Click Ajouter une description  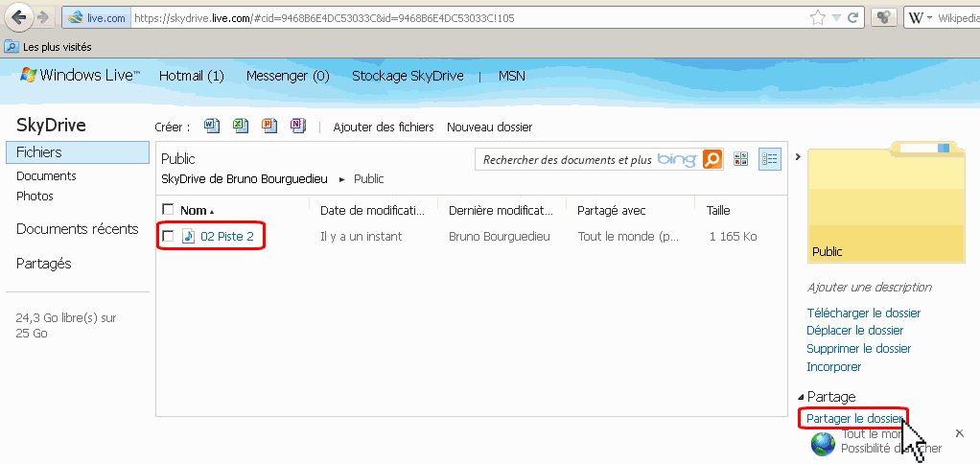pyautogui.click(x=870, y=288)
